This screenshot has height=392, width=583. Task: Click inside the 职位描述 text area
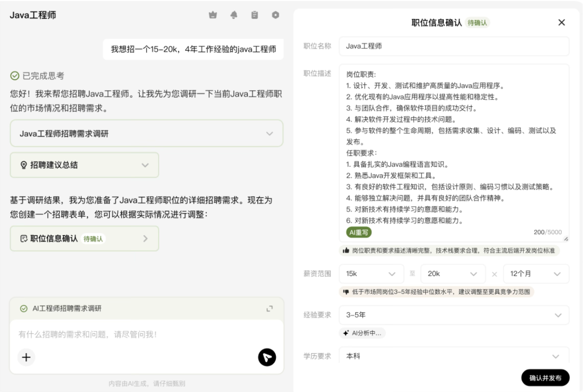click(x=454, y=153)
